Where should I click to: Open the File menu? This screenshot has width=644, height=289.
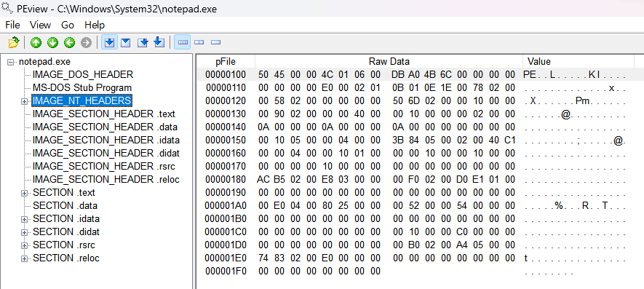click(12, 25)
